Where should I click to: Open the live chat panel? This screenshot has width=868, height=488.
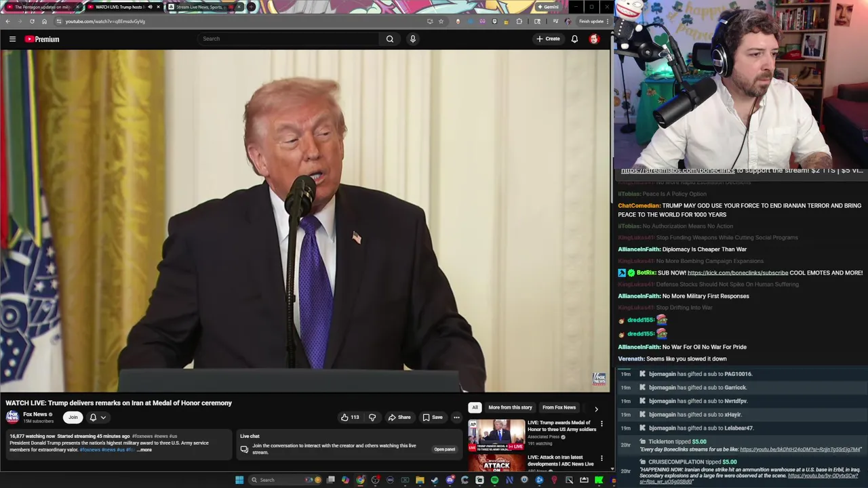444,449
